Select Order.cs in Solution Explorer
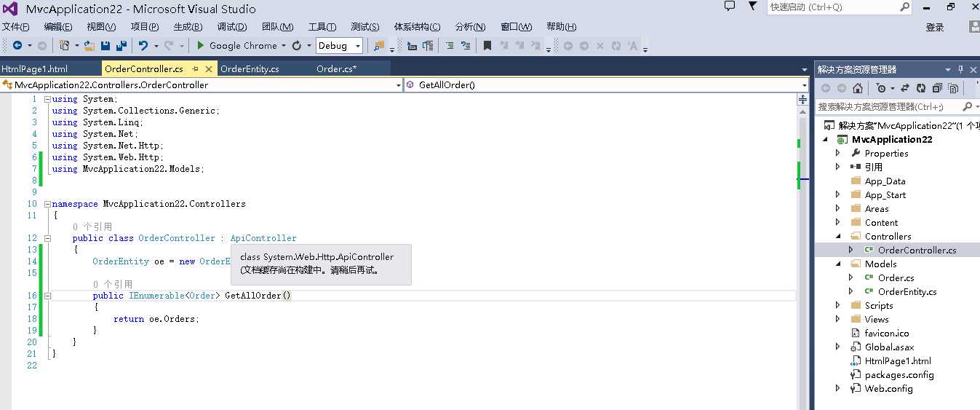980x410 pixels. (x=896, y=278)
